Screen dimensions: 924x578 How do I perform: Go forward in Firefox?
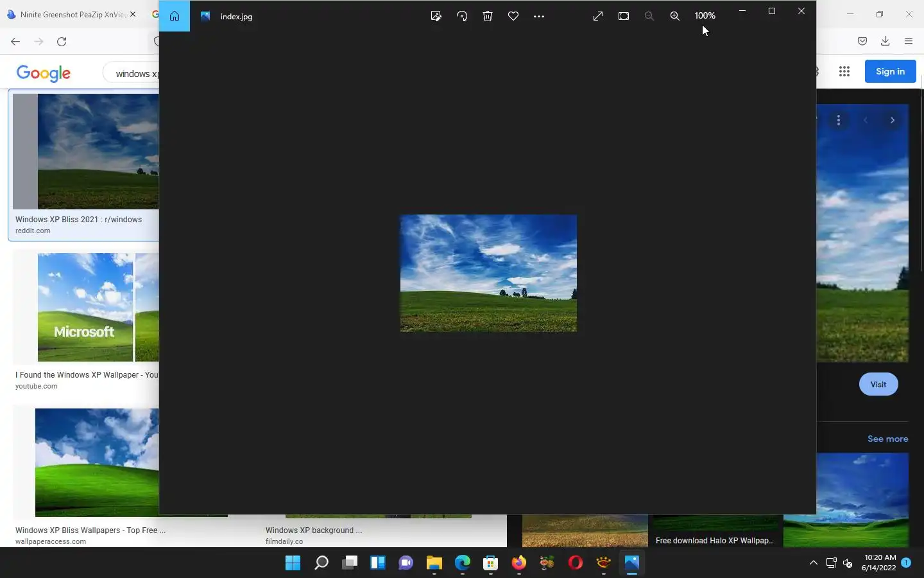[38, 42]
